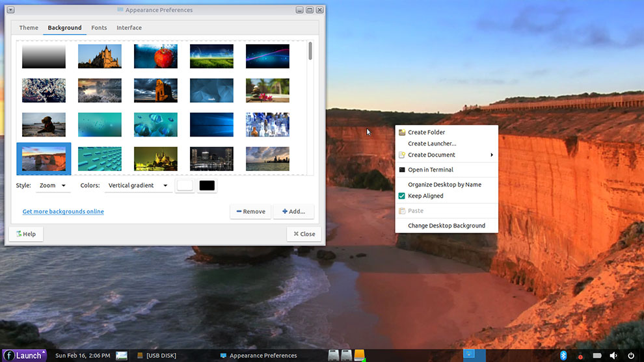Open the Style dropdown showing Zoom
The width and height of the screenshot is (644, 362).
53,185
